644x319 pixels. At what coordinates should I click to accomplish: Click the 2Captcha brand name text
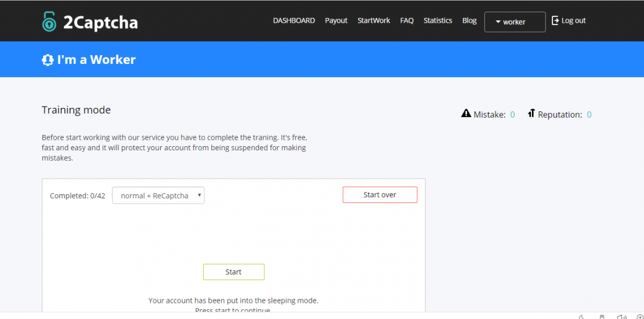click(x=100, y=23)
